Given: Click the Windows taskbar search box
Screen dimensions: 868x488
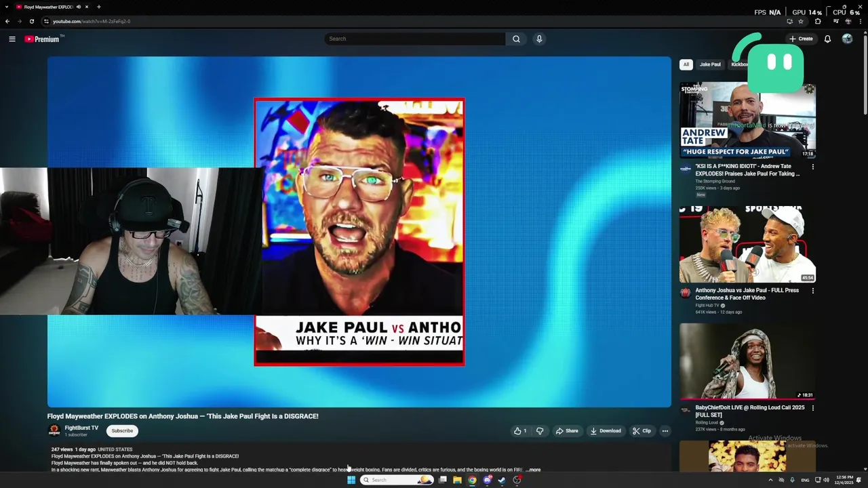Looking at the screenshot, I should point(397,480).
